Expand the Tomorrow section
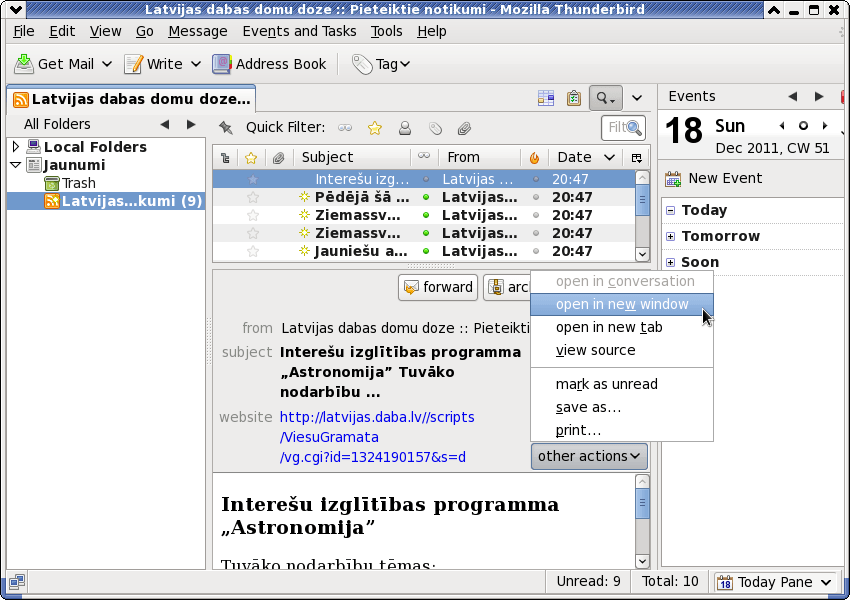 click(671, 236)
